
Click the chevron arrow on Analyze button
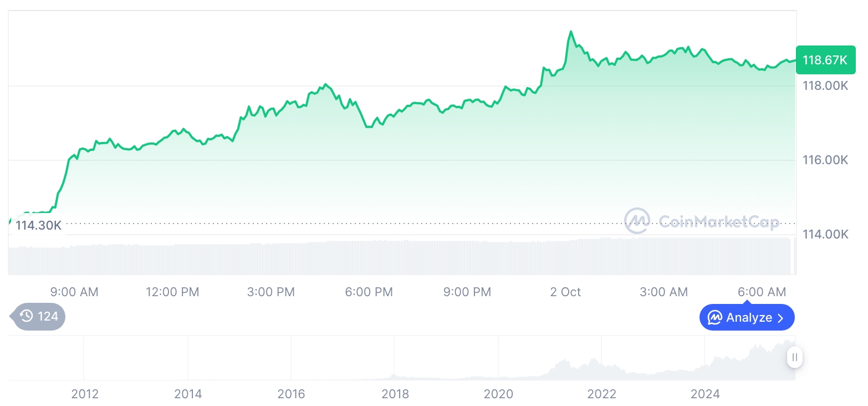780,318
